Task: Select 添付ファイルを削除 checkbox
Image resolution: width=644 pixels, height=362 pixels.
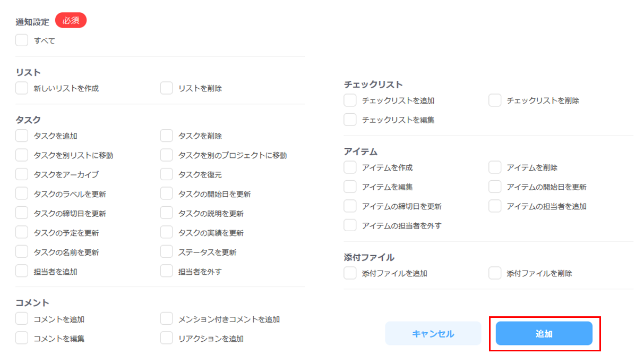Action: tap(495, 273)
